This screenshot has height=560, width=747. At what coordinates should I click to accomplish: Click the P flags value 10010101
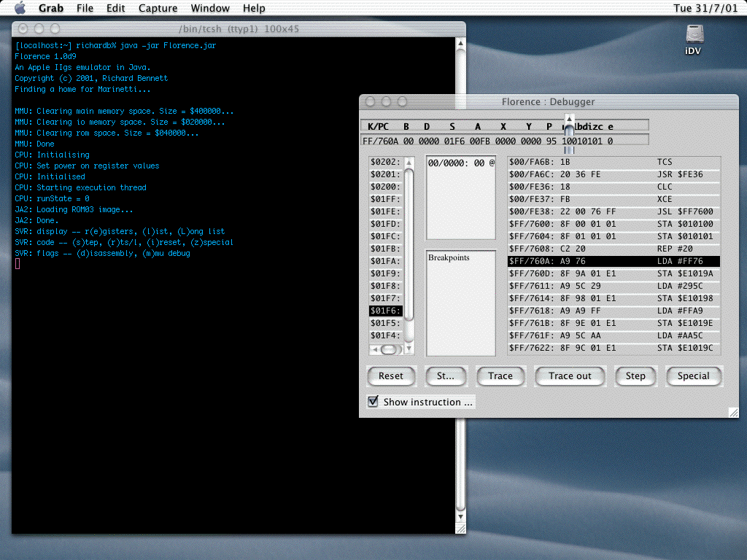tap(581, 141)
